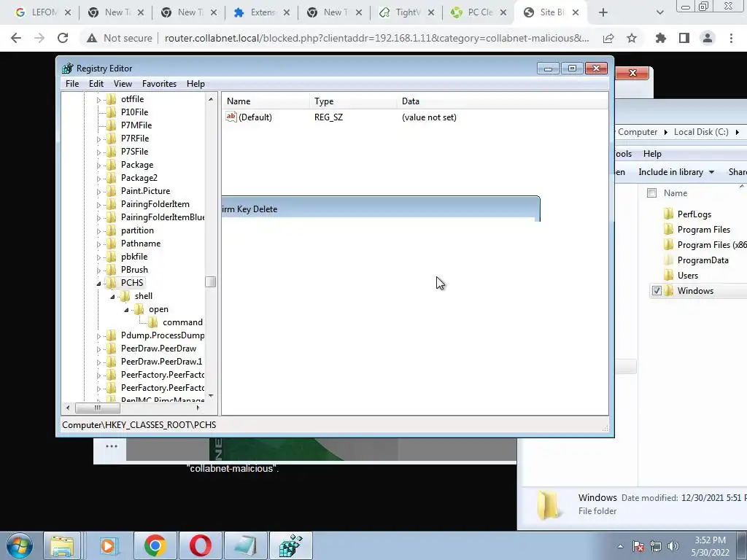Select the Users folder in Explorer
This screenshot has height=560, width=747.
pyautogui.click(x=687, y=275)
